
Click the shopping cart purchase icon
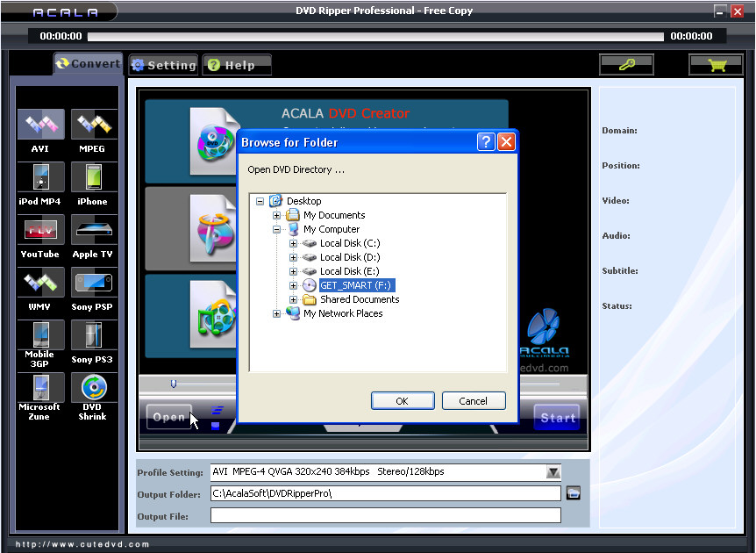pyautogui.click(x=716, y=65)
